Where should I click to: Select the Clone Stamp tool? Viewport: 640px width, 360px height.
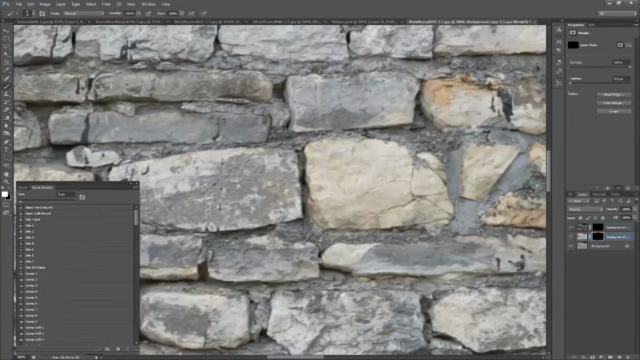(6, 94)
